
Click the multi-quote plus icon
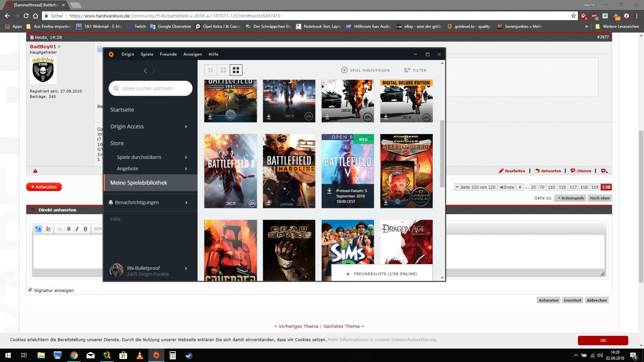pos(604,171)
